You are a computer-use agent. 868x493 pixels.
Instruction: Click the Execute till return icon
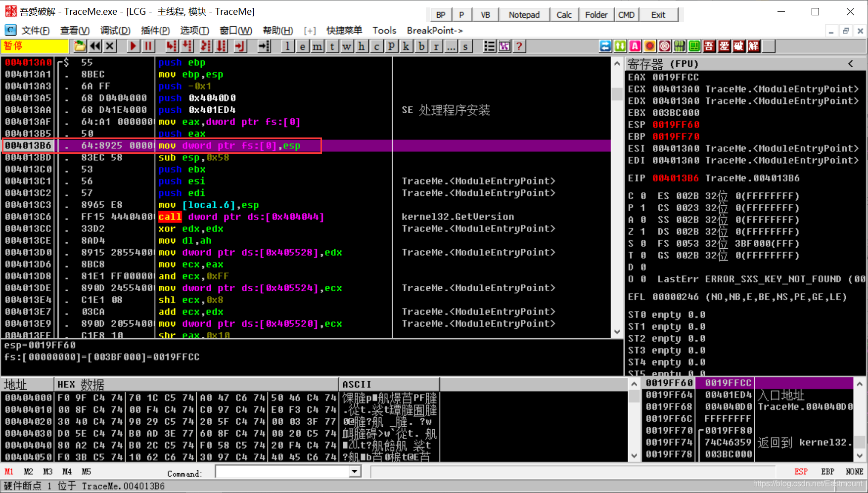click(x=240, y=46)
